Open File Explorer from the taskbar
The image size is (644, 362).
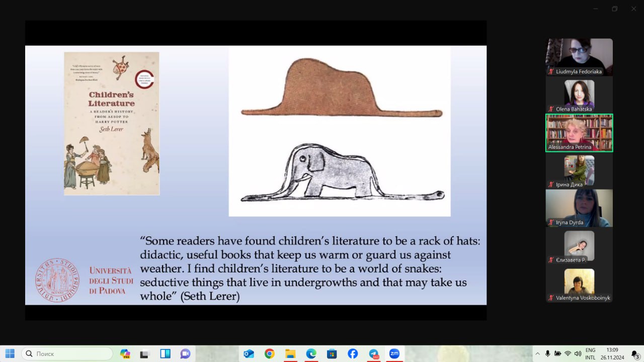point(290,353)
